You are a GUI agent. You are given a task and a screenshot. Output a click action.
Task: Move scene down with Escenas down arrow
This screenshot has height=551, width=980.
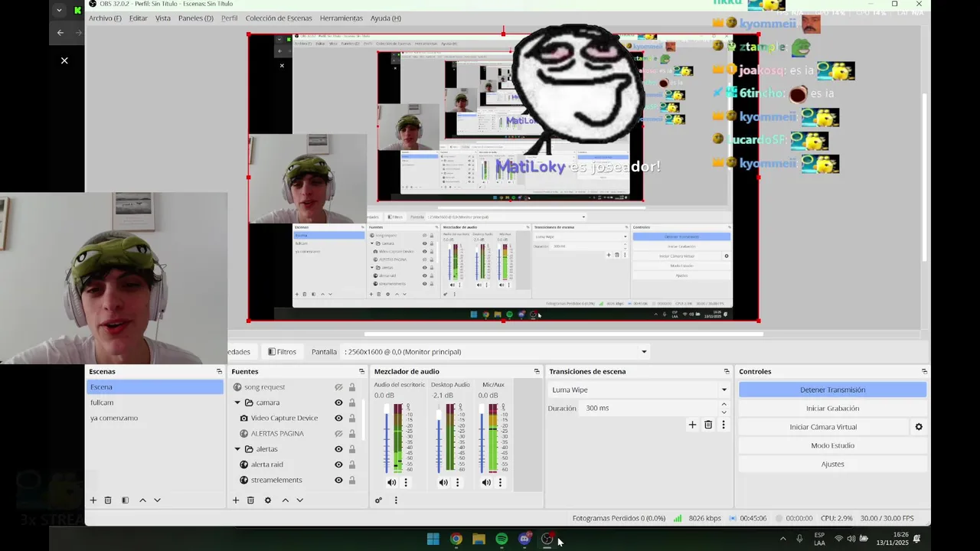[x=157, y=500]
